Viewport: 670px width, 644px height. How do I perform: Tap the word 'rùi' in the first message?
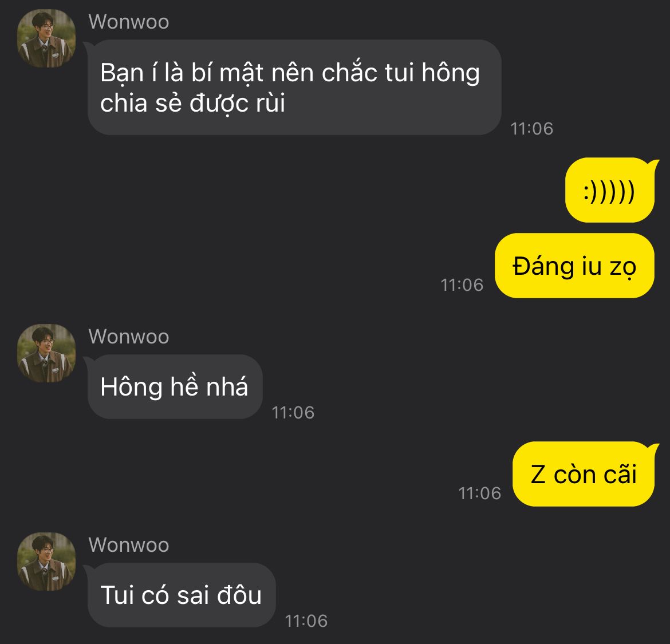click(270, 104)
